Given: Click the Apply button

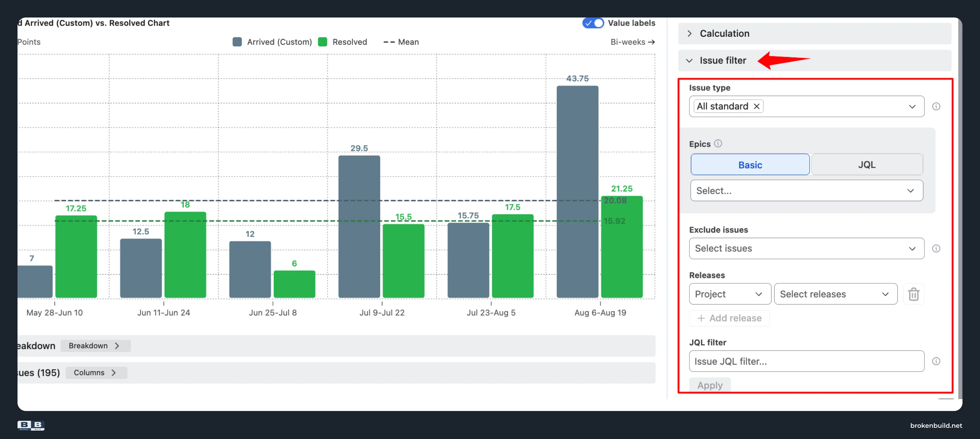Looking at the screenshot, I should tap(709, 385).
